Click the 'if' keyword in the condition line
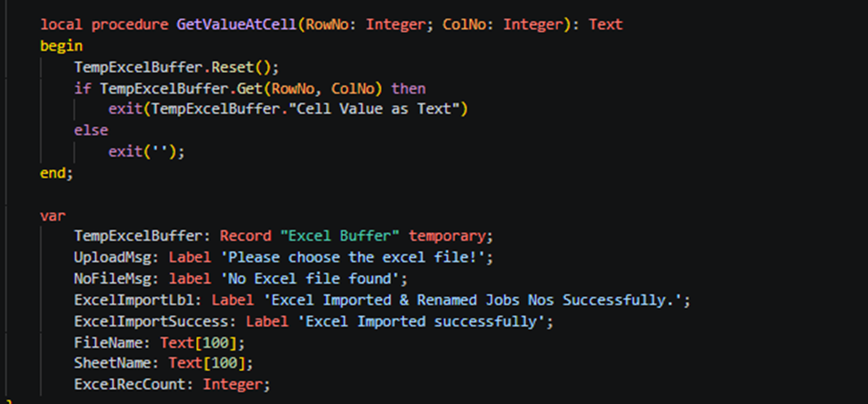 click(83, 88)
